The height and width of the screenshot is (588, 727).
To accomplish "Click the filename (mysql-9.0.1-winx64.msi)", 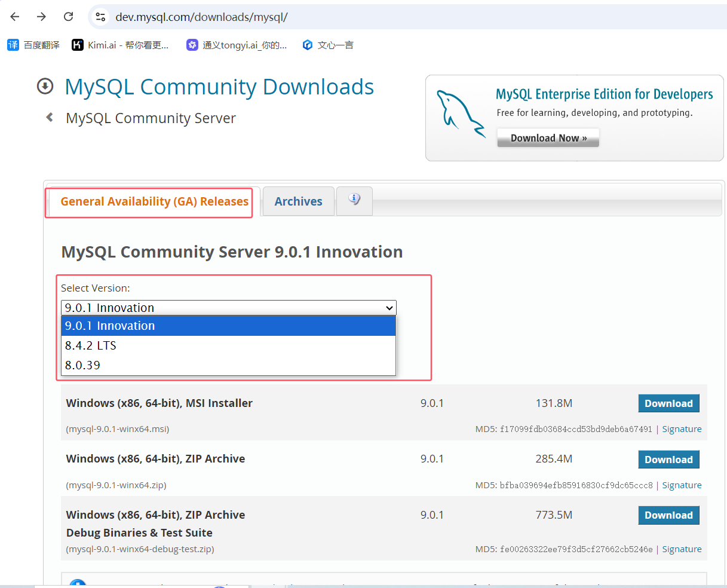I will 117,429.
